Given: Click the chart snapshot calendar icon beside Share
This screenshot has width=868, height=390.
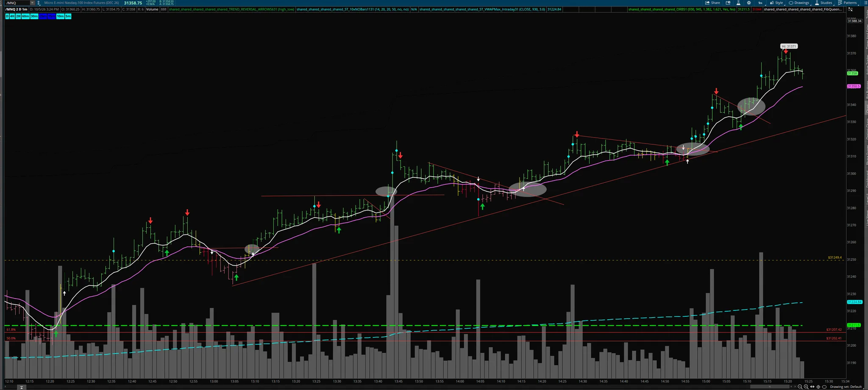Looking at the screenshot, I should tap(728, 3).
